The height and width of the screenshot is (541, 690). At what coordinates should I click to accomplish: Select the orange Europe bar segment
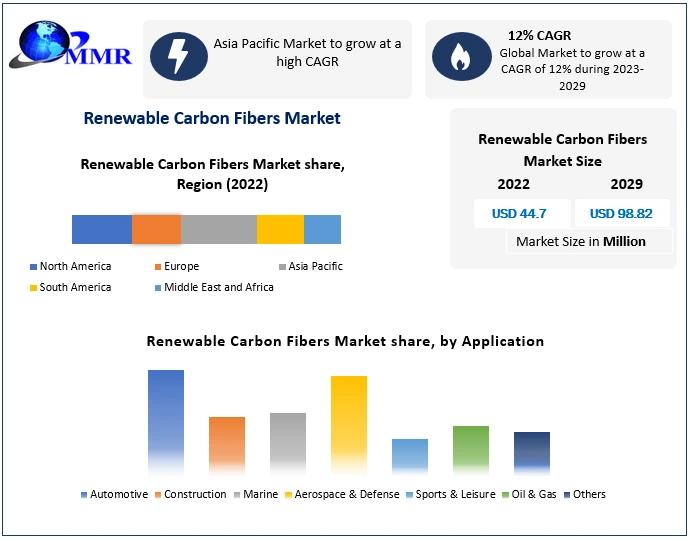(157, 229)
